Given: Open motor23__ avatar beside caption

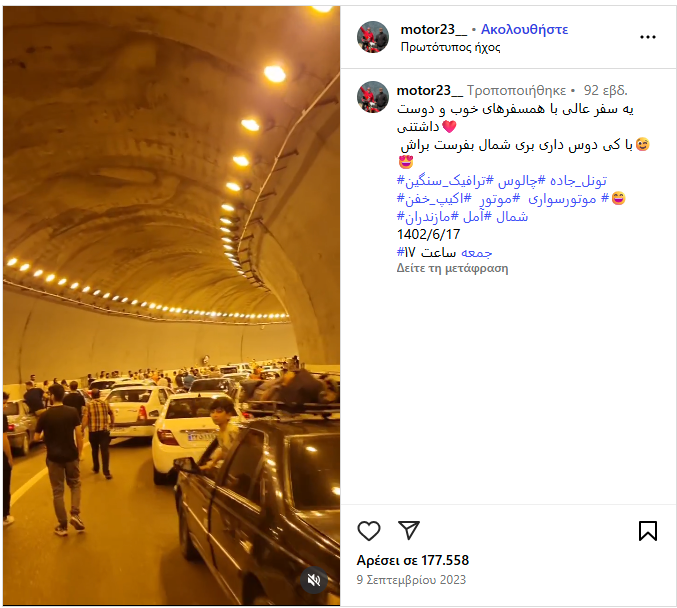Looking at the screenshot, I should (x=373, y=97).
